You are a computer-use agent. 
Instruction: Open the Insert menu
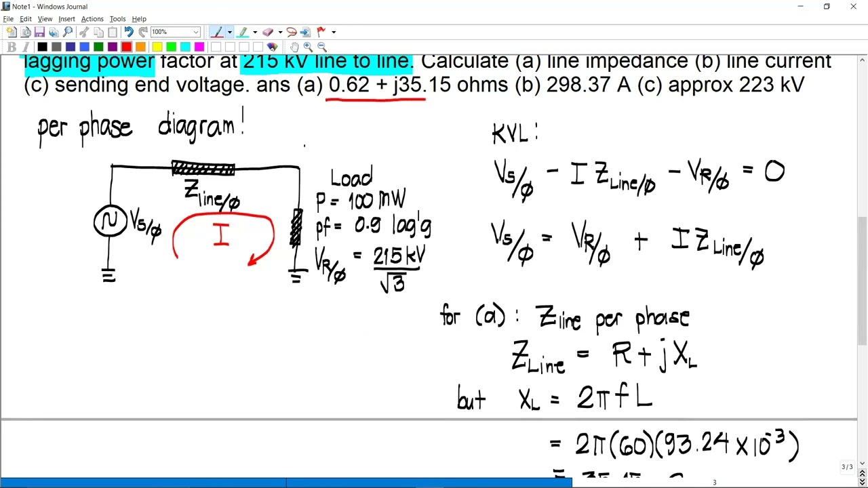[x=66, y=19]
